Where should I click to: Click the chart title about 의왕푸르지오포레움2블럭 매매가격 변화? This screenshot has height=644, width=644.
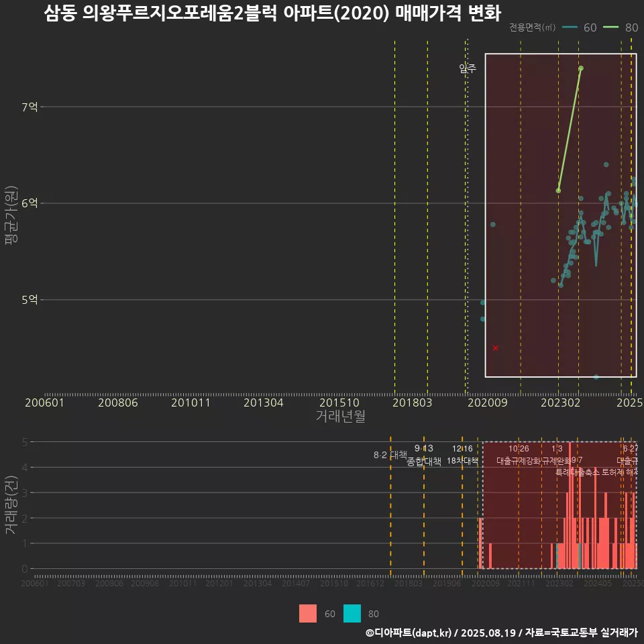(x=272, y=13)
